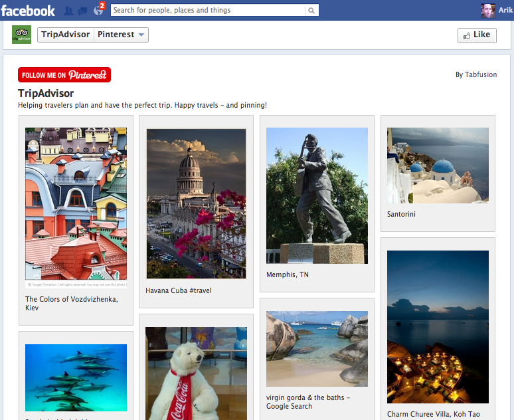Click the TripAdvisor owl page icon
Viewport: 514px width, 420px height.
pos(21,35)
